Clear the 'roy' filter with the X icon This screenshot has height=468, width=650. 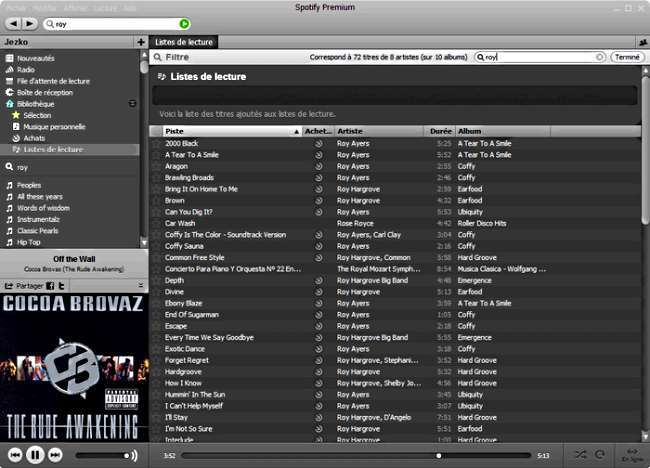[x=599, y=57]
